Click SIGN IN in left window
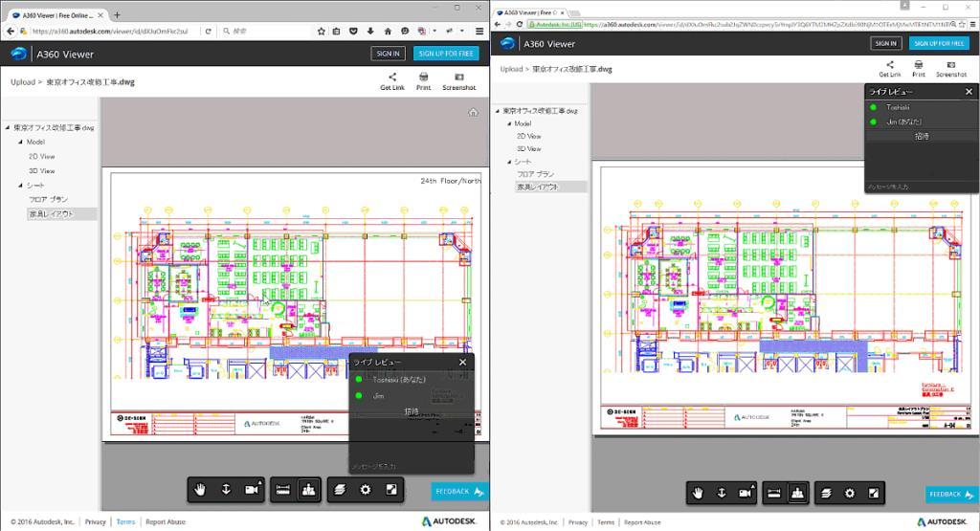This screenshot has width=980, height=531. (389, 54)
